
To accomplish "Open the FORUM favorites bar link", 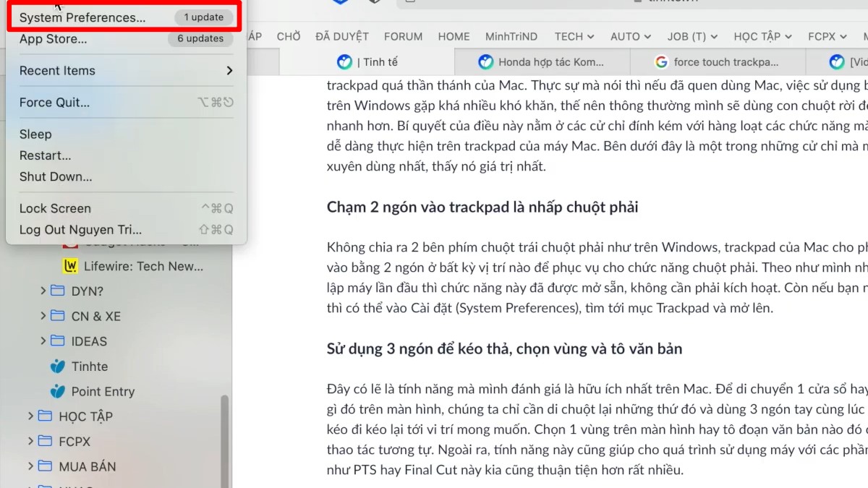I will [403, 36].
